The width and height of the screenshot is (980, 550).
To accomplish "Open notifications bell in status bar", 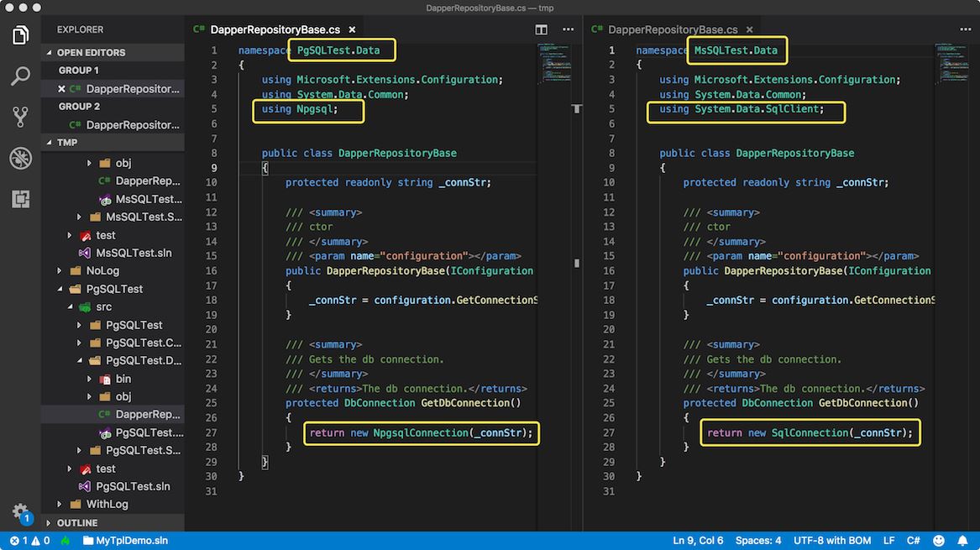I will tap(962, 541).
